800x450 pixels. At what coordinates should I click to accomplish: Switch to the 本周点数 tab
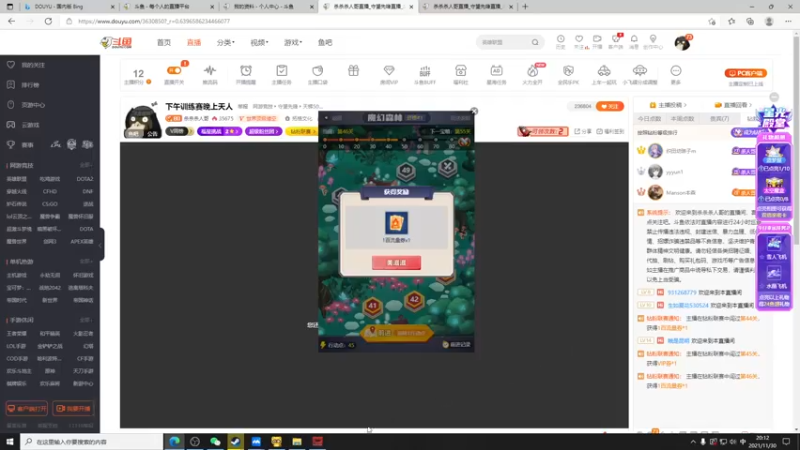pyautogui.click(x=683, y=118)
